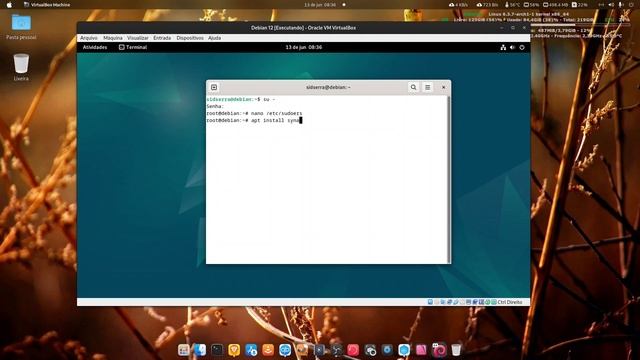Viewport: 640px width, 360px height.
Task: Open the Ajuda menu
Action: [x=214, y=38]
